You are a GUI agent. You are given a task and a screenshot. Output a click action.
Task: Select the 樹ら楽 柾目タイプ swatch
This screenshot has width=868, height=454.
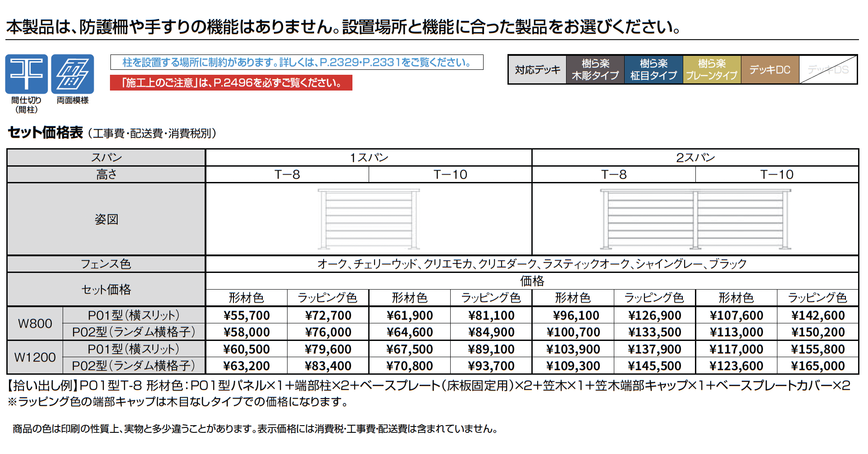click(x=653, y=70)
